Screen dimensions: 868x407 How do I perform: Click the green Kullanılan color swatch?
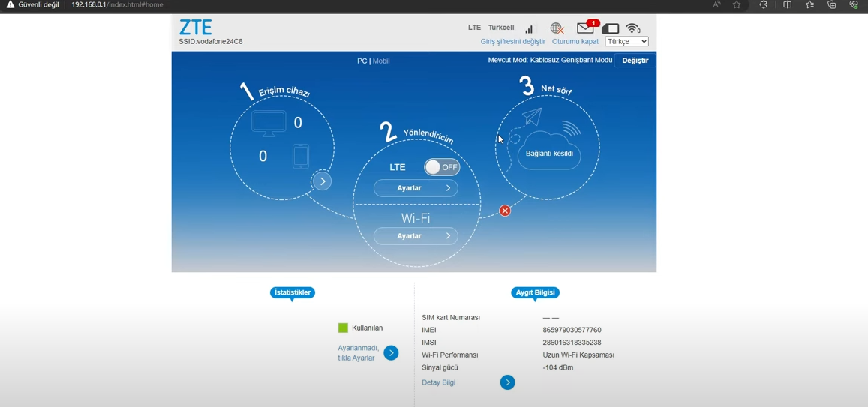pos(343,328)
